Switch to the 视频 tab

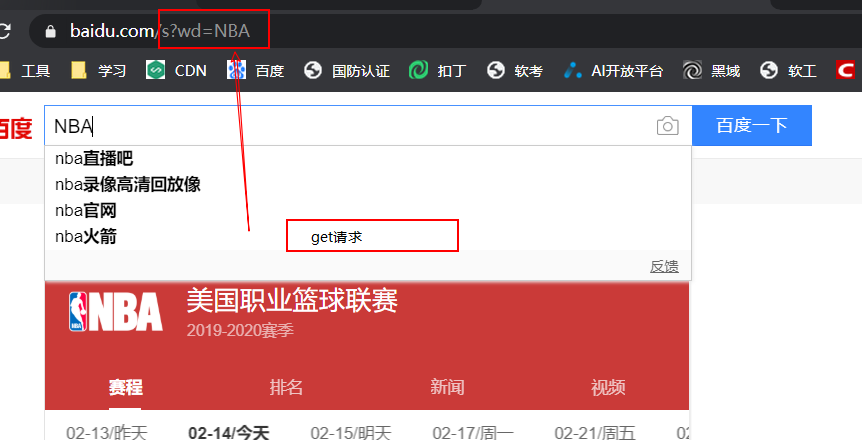click(x=608, y=387)
